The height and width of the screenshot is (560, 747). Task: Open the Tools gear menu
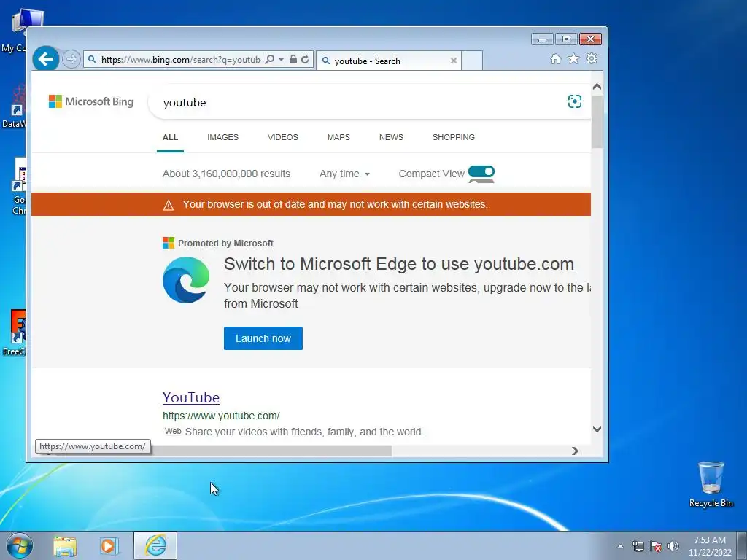point(592,58)
